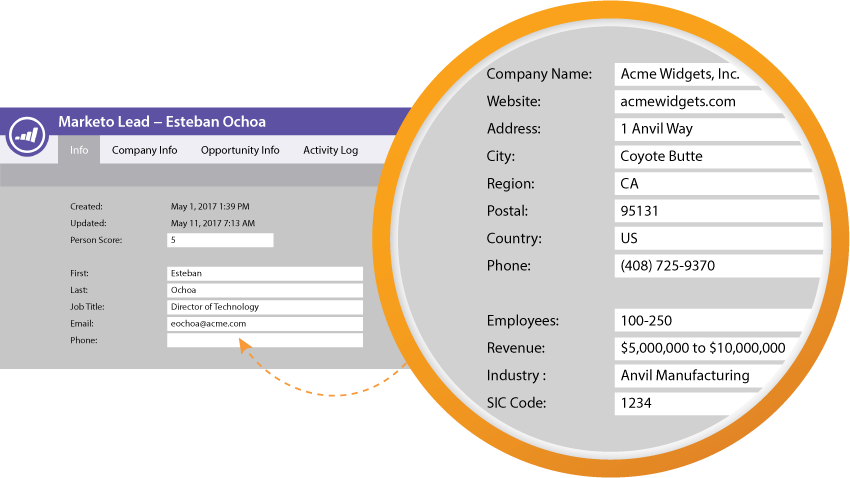The image size is (850, 478).
Task: Click the Revenue: label
Action: 516,348
